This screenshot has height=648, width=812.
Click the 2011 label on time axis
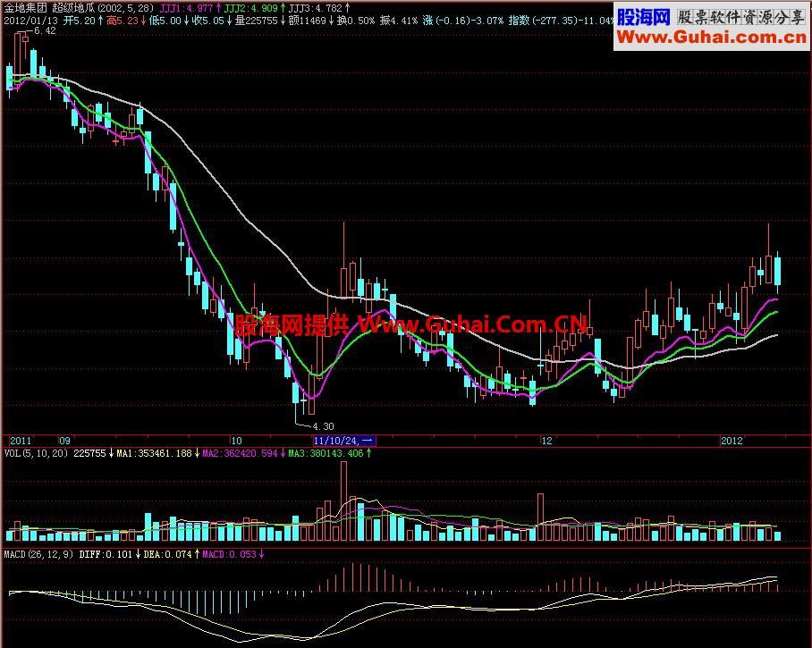[20, 441]
